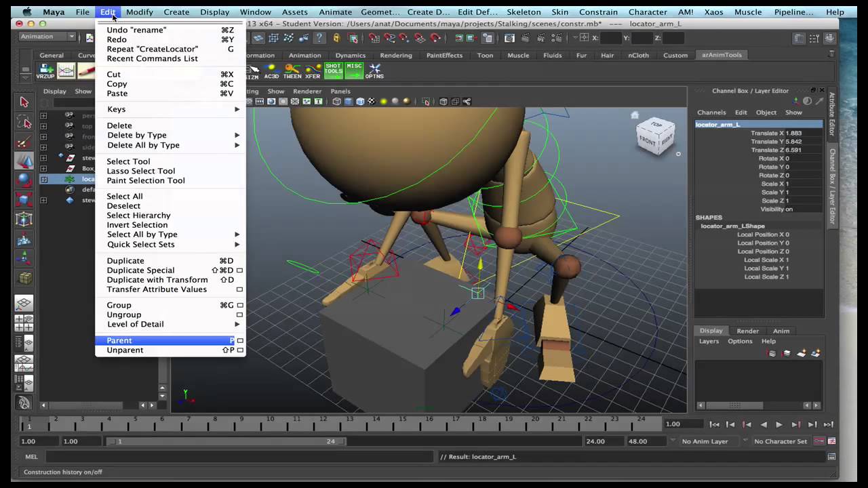Select the arrow Select tool in toolbox
Viewport: 868px width, 488px height.
[x=24, y=102]
